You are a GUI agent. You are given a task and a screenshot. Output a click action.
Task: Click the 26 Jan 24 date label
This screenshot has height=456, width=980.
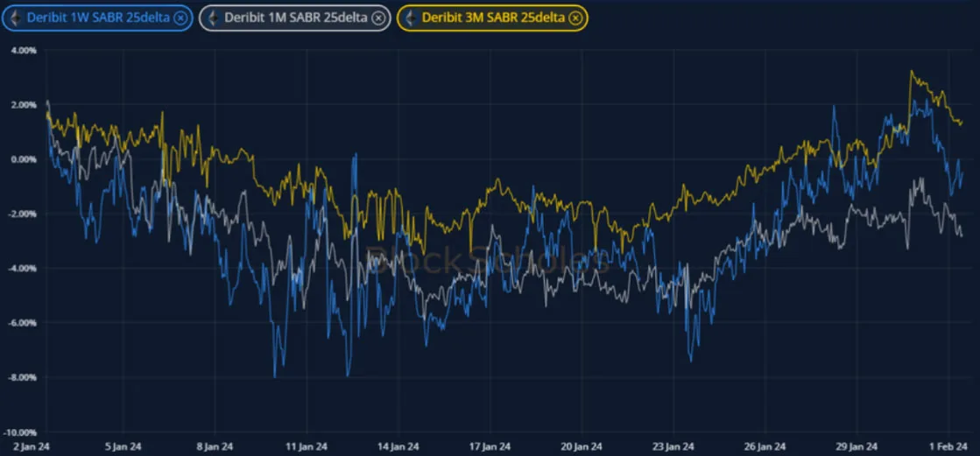click(x=765, y=446)
